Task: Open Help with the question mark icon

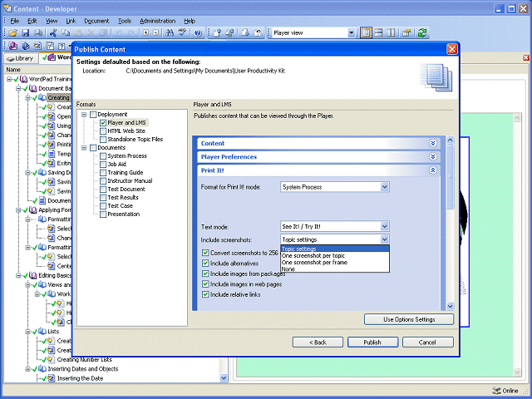Action: coord(198,33)
